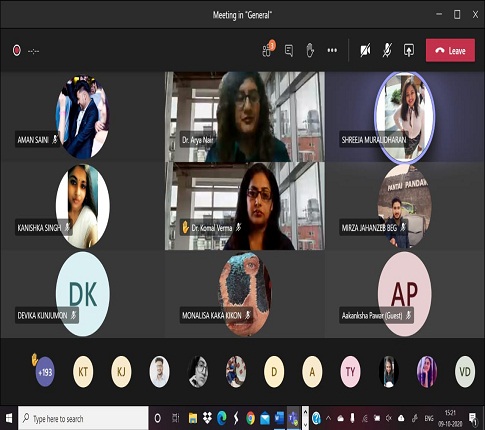The width and height of the screenshot is (485, 430).
Task: Open Google Chrome from the taskbar
Action: 250,418
